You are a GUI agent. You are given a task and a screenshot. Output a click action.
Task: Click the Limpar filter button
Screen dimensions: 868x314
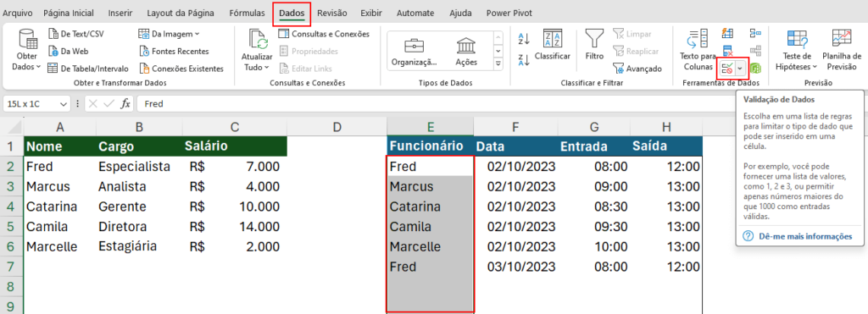coord(632,34)
